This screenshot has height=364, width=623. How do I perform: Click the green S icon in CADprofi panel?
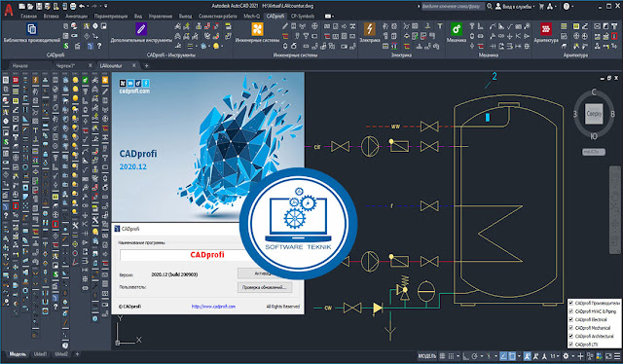[x=66, y=46]
